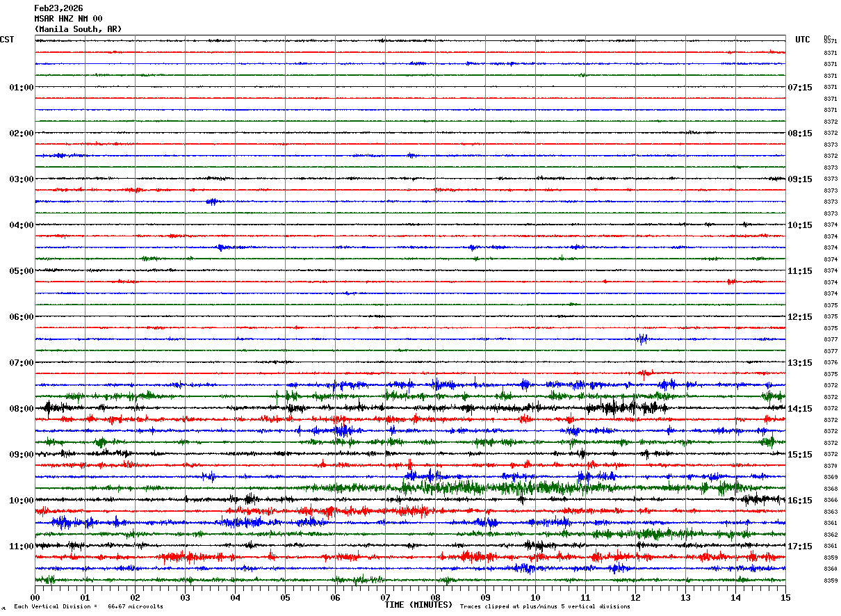
Task: Select the 03:00 CST row label
Action: tap(22, 179)
